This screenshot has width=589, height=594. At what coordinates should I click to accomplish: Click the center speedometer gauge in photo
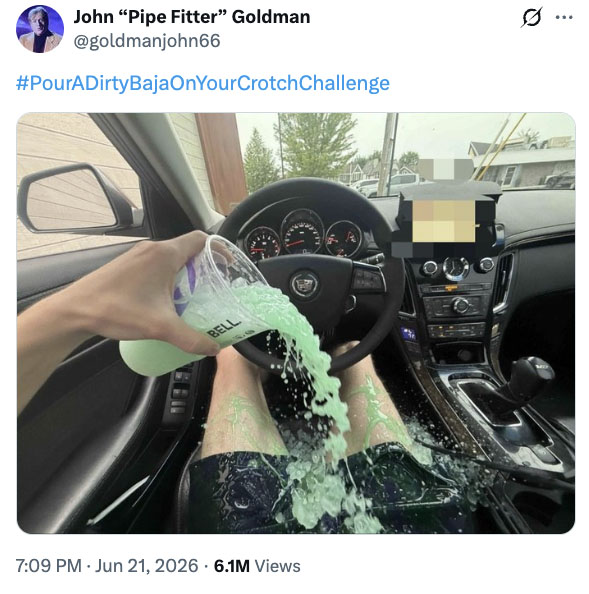[x=302, y=231]
